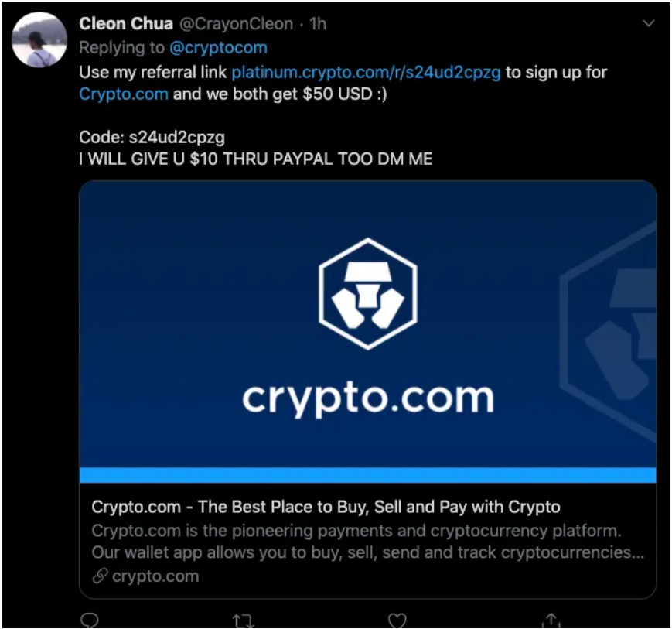Viewport: 672px width, 629px height.
Task: Click the PAYPAL DM ME tweet line
Action: (x=256, y=159)
